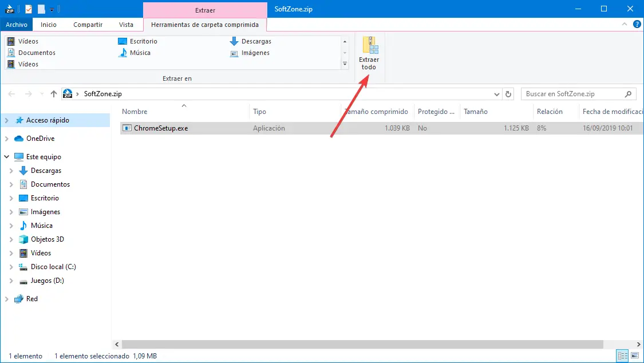Open the Customize Quick Access Toolbar arrow
The width and height of the screenshot is (644, 363).
pyautogui.click(x=52, y=9)
